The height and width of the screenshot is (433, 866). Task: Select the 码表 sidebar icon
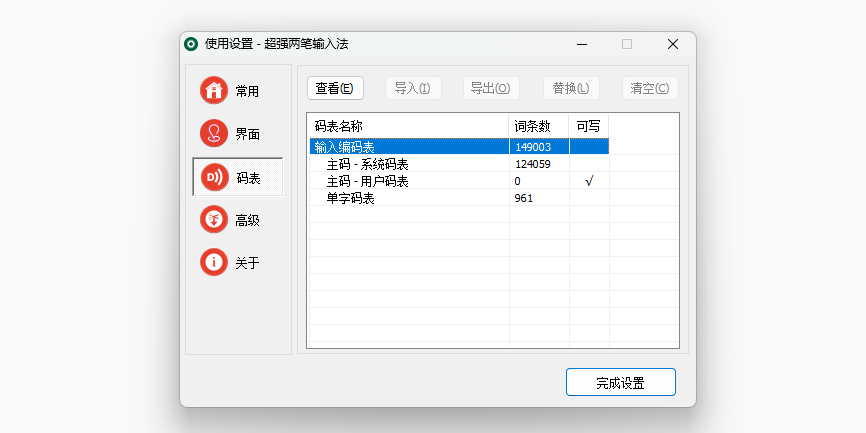[x=213, y=177]
